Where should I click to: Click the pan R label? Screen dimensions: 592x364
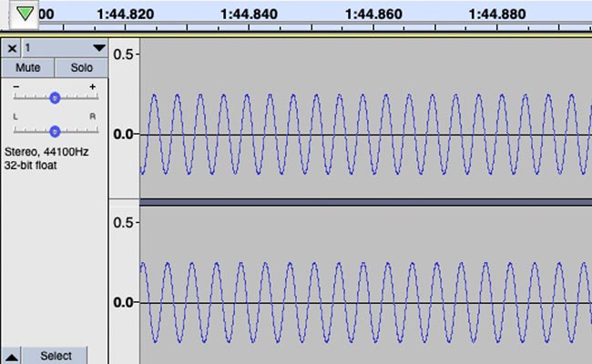point(93,116)
